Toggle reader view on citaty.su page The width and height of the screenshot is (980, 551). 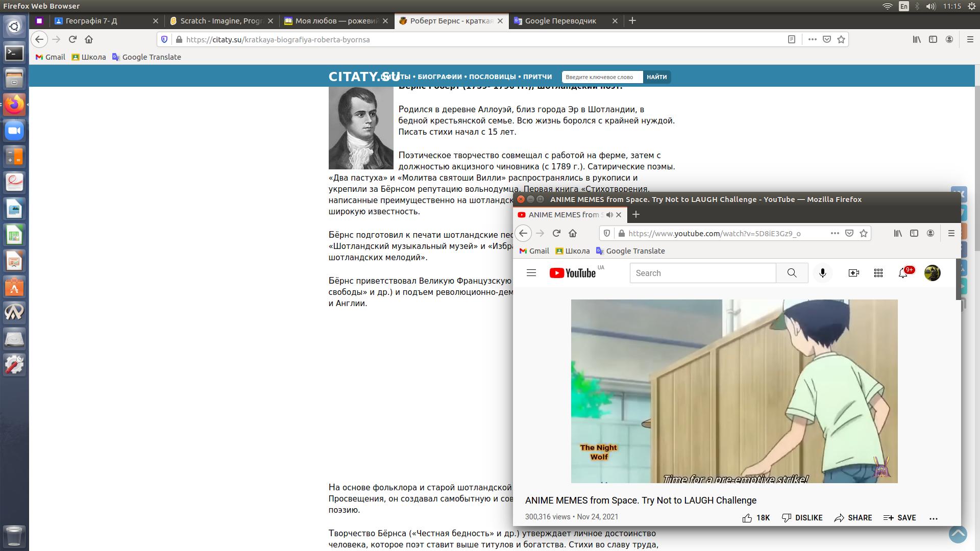point(792,39)
